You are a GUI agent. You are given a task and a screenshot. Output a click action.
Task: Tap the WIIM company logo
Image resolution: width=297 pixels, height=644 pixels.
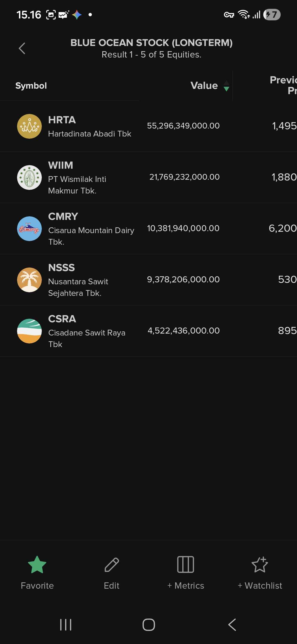(29, 178)
